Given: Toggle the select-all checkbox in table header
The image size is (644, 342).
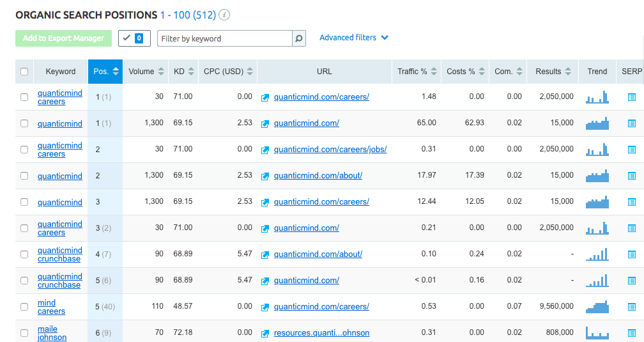Looking at the screenshot, I should (x=24, y=72).
